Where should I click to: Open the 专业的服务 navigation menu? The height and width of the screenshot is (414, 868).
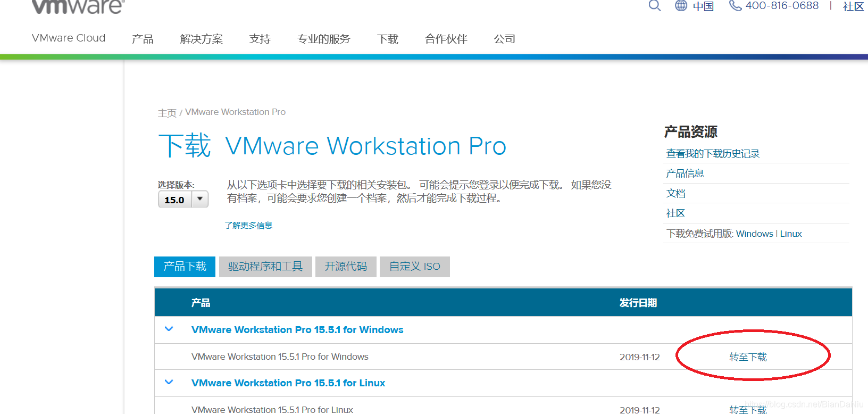(x=324, y=39)
